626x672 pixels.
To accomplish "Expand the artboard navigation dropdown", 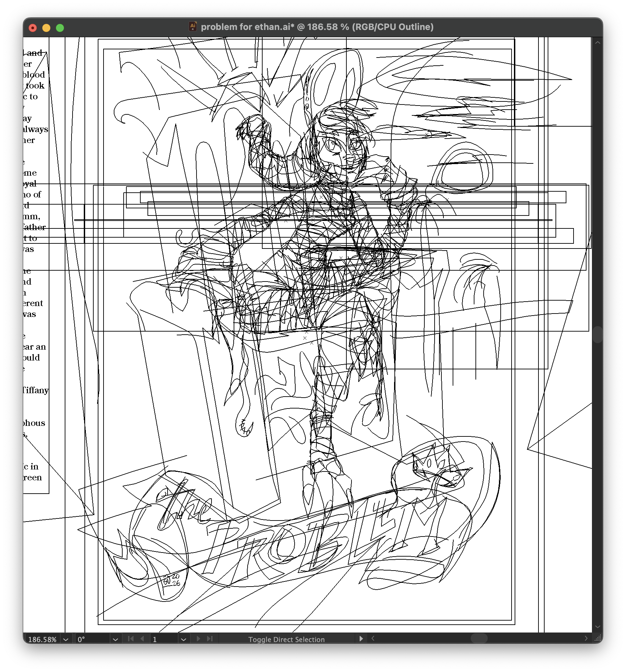I will pyautogui.click(x=184, y=639).
